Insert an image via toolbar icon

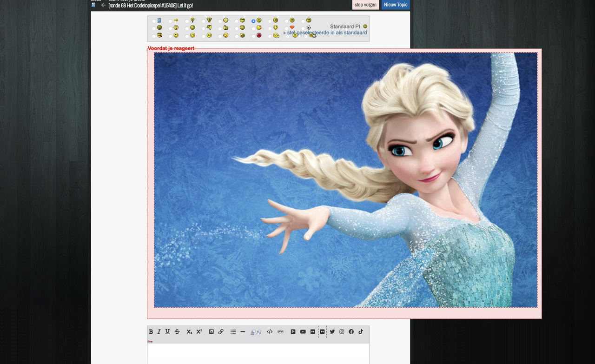[x=211, y=332]
